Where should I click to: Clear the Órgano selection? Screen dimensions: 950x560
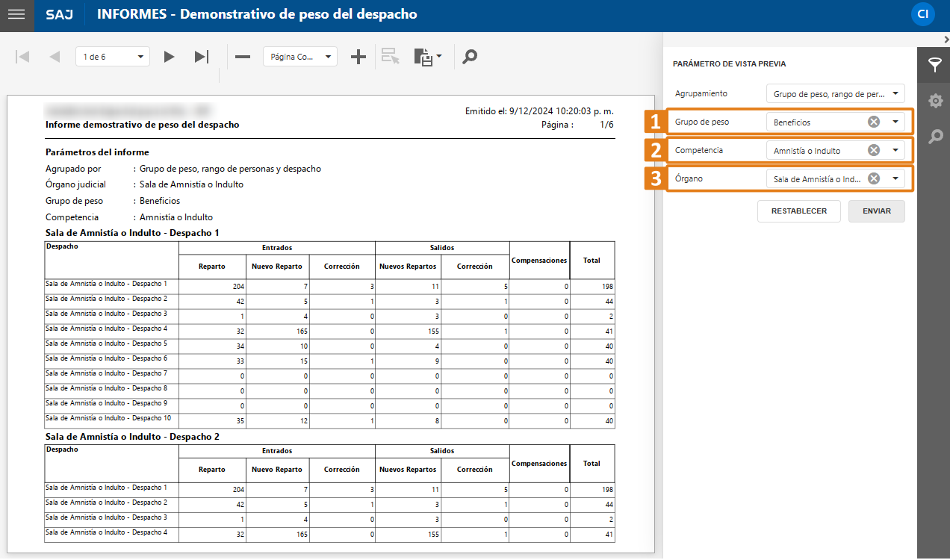coord(873,179)
